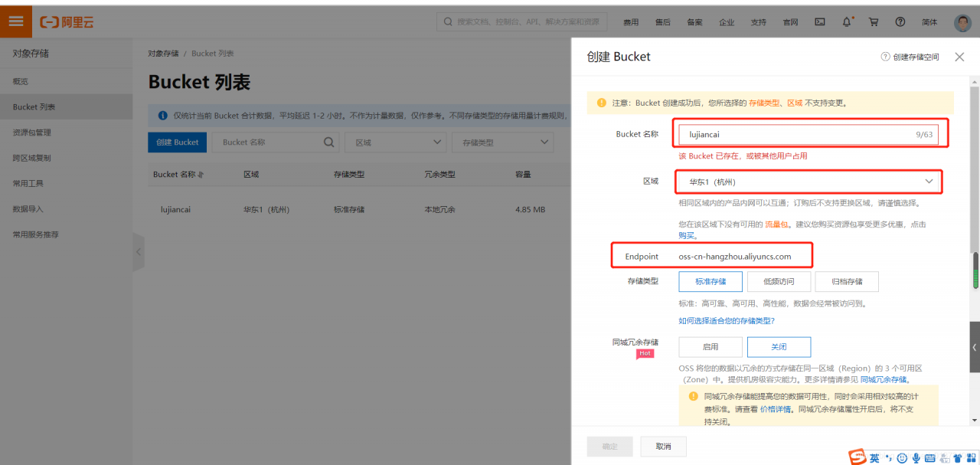
Task: Open the 支持 top menu
Action: (x=758, y=22)
